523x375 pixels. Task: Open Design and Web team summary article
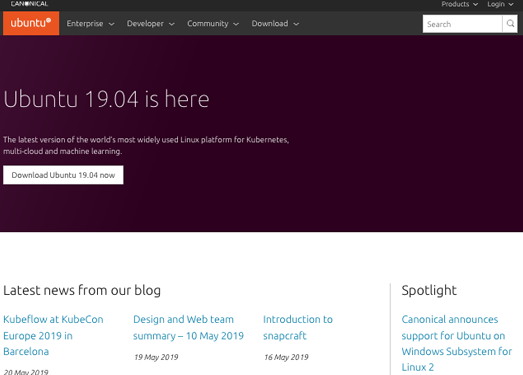(x=188, y=327)
